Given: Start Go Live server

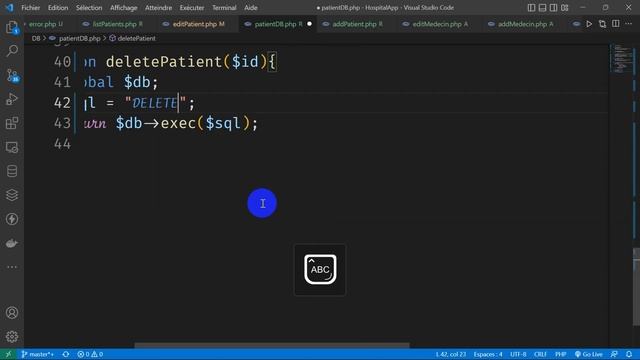Looking at the screenshot, I should point(589,354).
